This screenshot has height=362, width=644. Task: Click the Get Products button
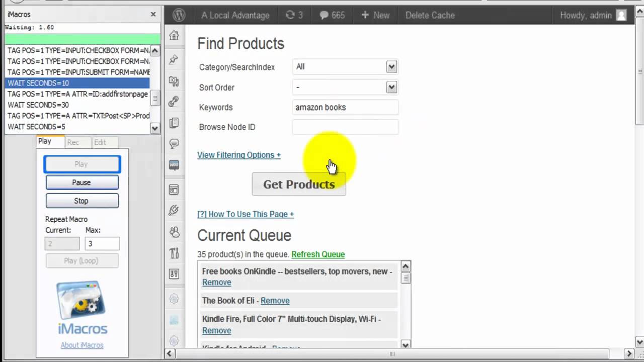click(299, 184)
